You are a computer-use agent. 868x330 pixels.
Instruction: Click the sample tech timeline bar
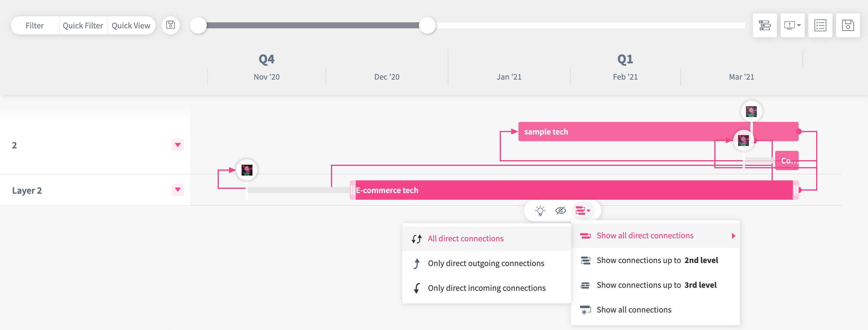pos(623,132)
